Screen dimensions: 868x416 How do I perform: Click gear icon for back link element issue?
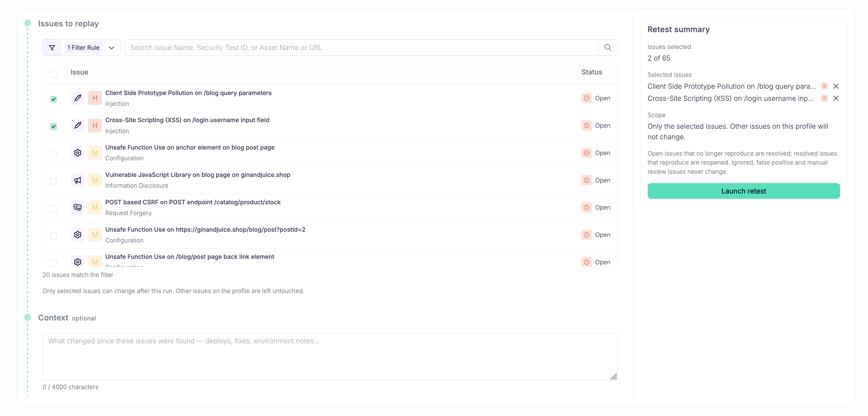[x=77, y=261]
